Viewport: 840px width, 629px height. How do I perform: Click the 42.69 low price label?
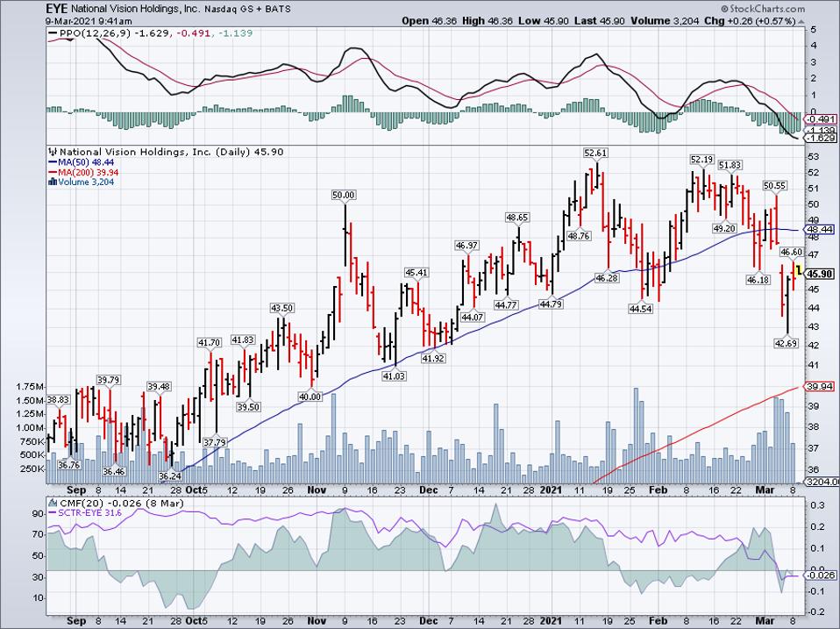[x=786, y=343]
